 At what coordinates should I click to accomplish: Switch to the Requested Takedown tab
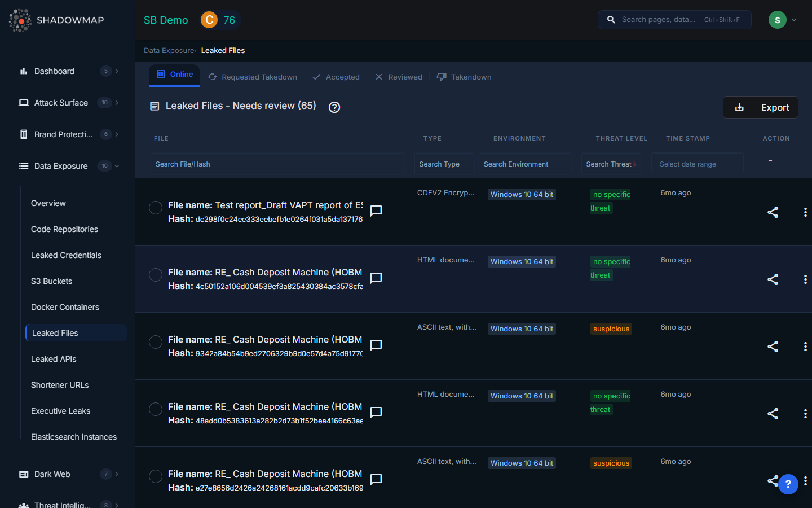click(253, 77)
